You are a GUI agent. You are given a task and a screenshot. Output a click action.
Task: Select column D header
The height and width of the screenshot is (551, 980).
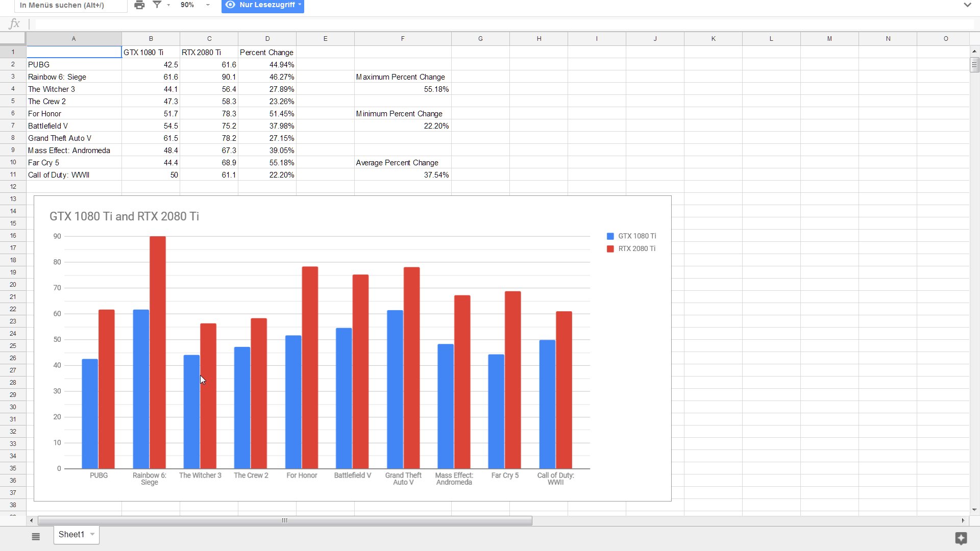click(x=267, y=39)
